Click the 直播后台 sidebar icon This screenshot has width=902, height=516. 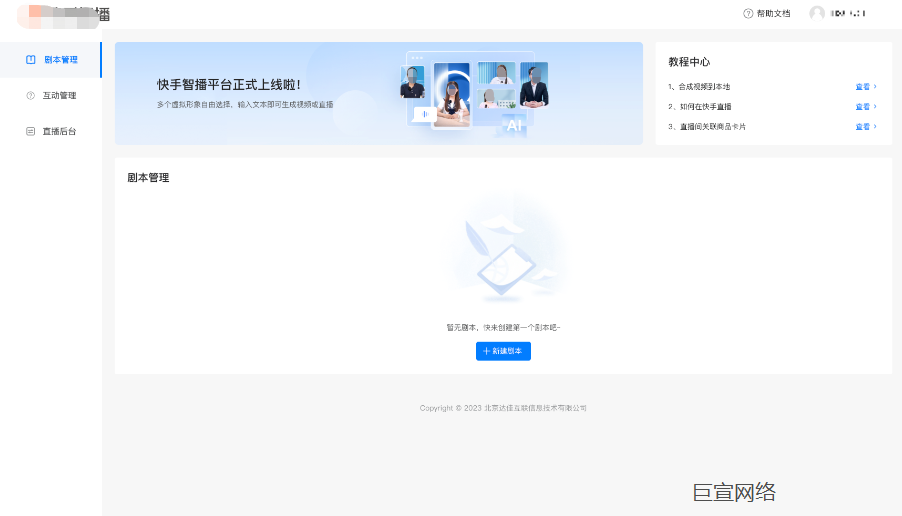[x=30, y=131]
